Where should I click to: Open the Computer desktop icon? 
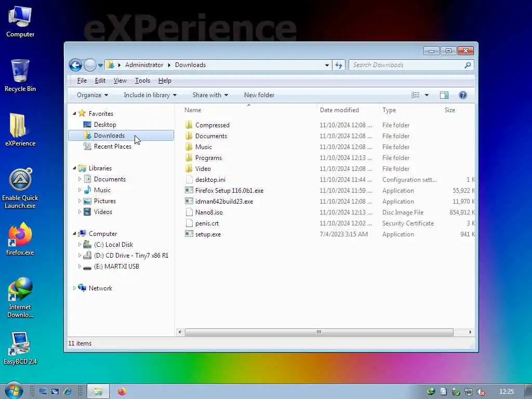[x=20, y=21]
